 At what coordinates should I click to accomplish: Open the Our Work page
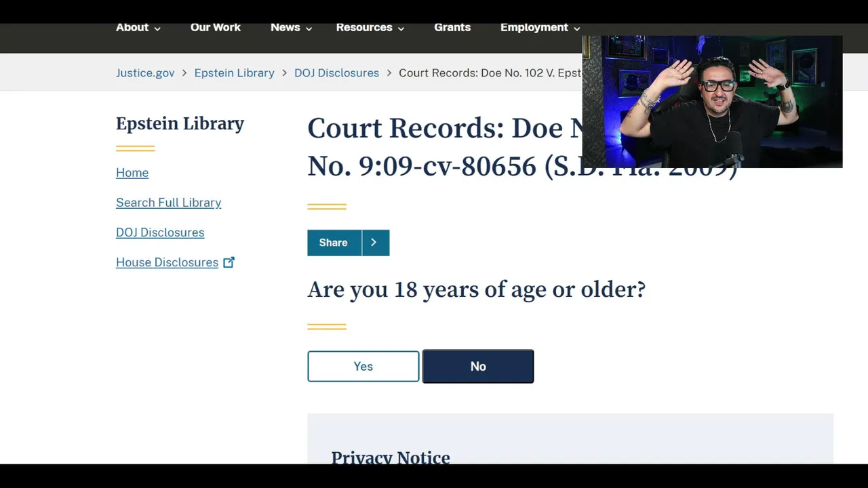pos(216,28)
